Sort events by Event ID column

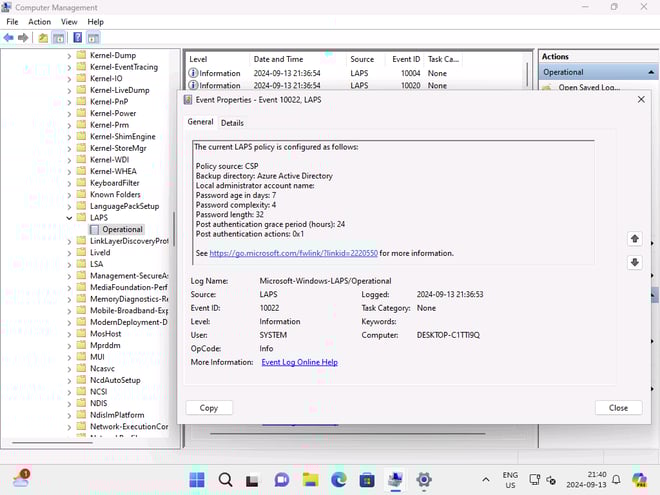tap(406, 59)
